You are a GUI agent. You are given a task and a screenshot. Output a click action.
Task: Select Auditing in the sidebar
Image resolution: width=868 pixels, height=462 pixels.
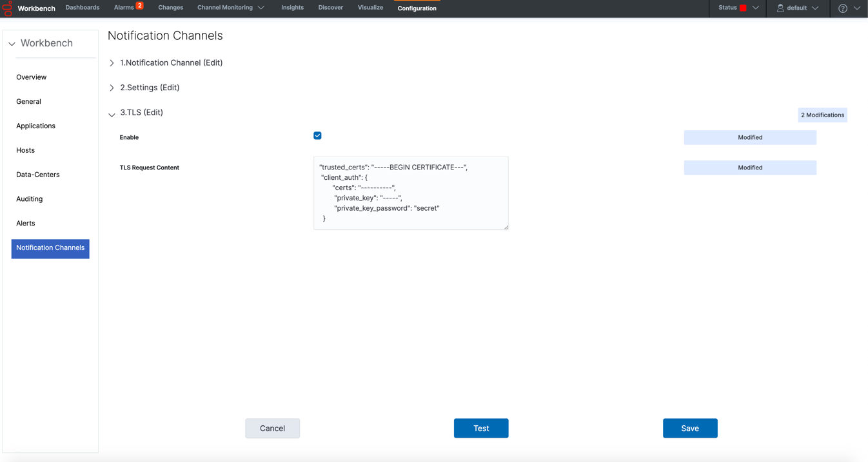coord(30,199)
